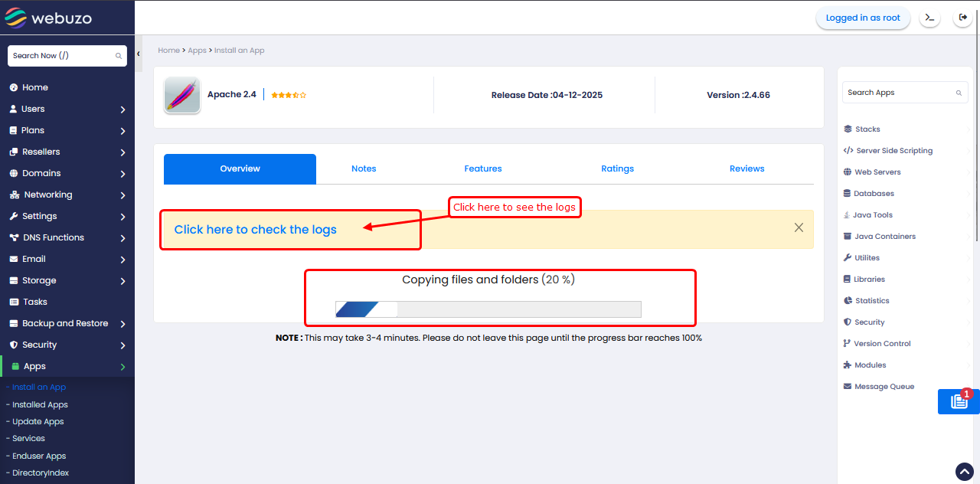The width and height of the screenshot is (980, 484).
Task: Expand the Domains sidebar menu
Action: pos(67,173)
